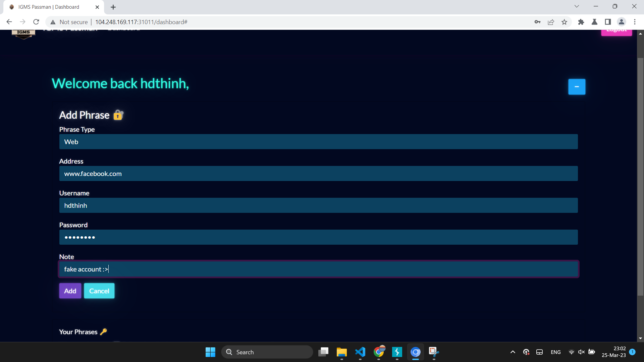This screenshot has width=644, height=362.
Task: Click the Cancel button
Action: (99, 291)
